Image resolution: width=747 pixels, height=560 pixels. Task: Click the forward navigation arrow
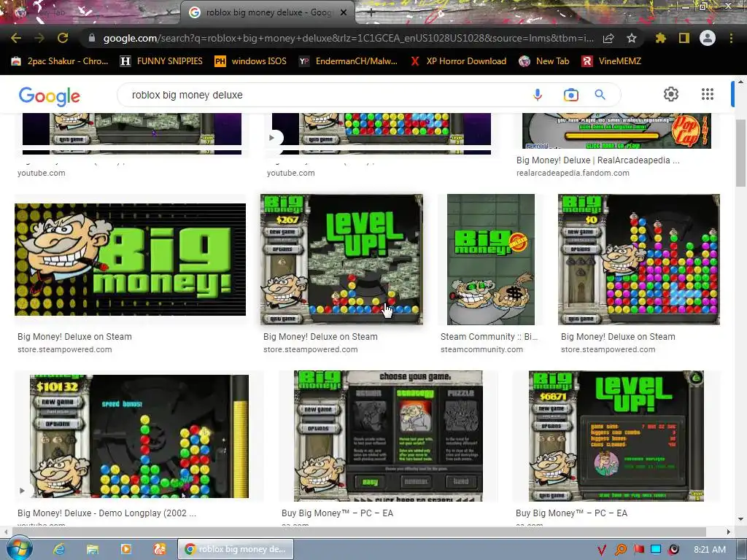click(x=39, y=38)
